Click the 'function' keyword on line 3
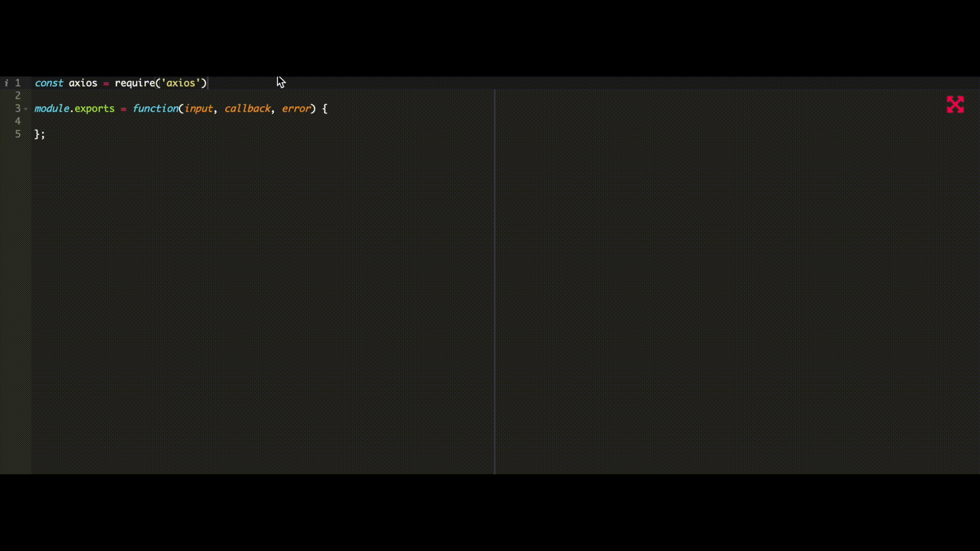980x551 pixels. click(155, 108)
